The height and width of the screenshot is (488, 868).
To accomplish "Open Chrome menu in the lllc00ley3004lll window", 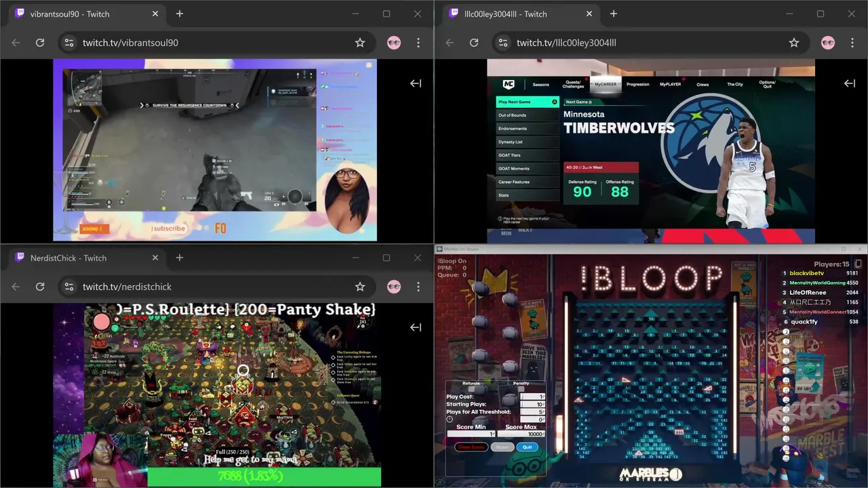I will click(852, 43).
